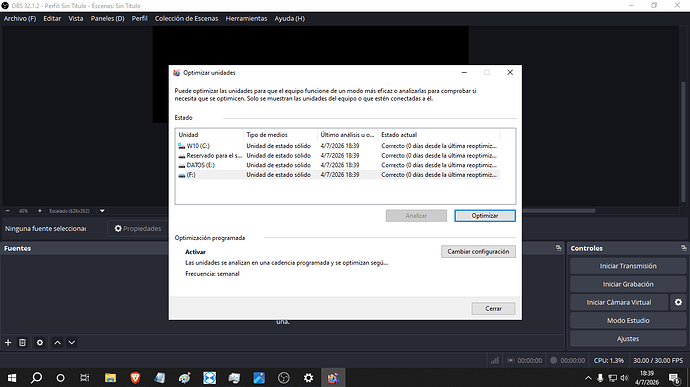Show hidden system tray icons chevron
This screenshot has width=690, height=387.
click(588, 378)
